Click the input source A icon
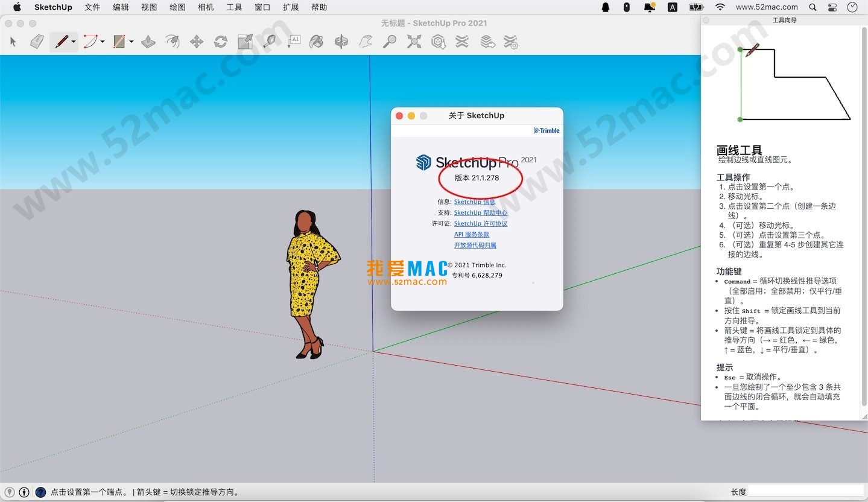Screen dimensions: 868x502 (x=673, y=7)
